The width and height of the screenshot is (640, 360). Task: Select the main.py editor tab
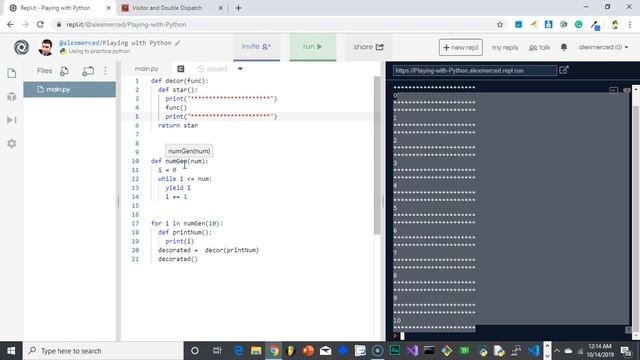[147, 69]
